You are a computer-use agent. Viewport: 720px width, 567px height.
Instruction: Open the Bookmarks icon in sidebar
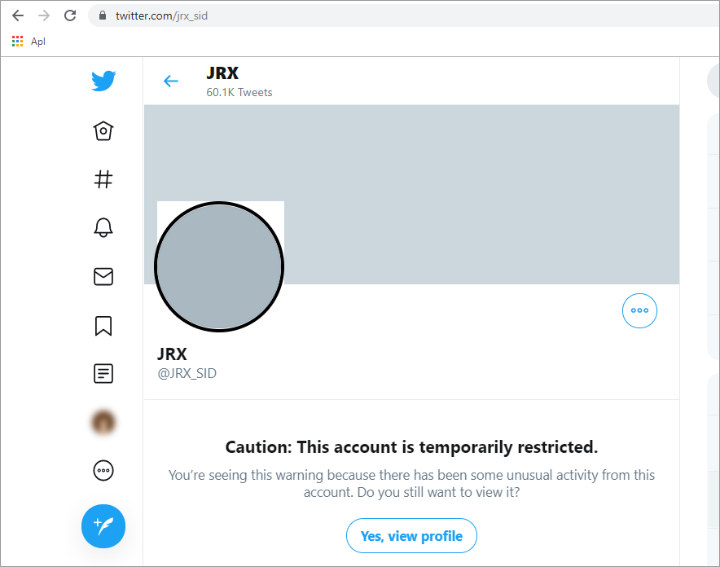(103, 326)
